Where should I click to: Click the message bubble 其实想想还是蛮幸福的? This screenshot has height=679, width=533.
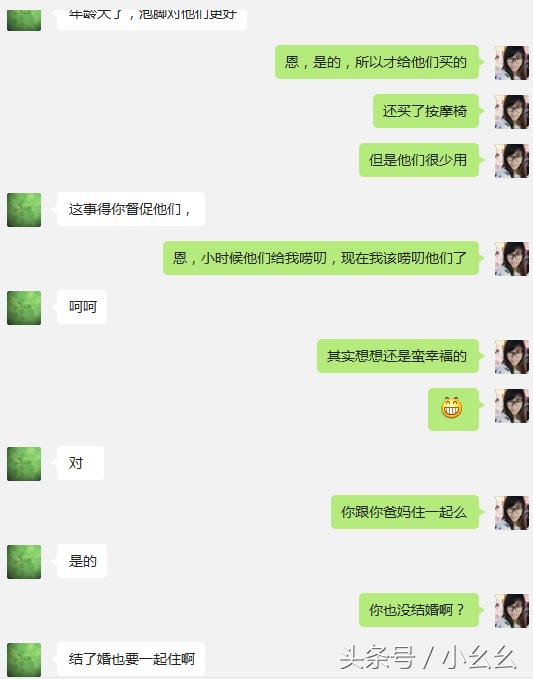point(398,356)
